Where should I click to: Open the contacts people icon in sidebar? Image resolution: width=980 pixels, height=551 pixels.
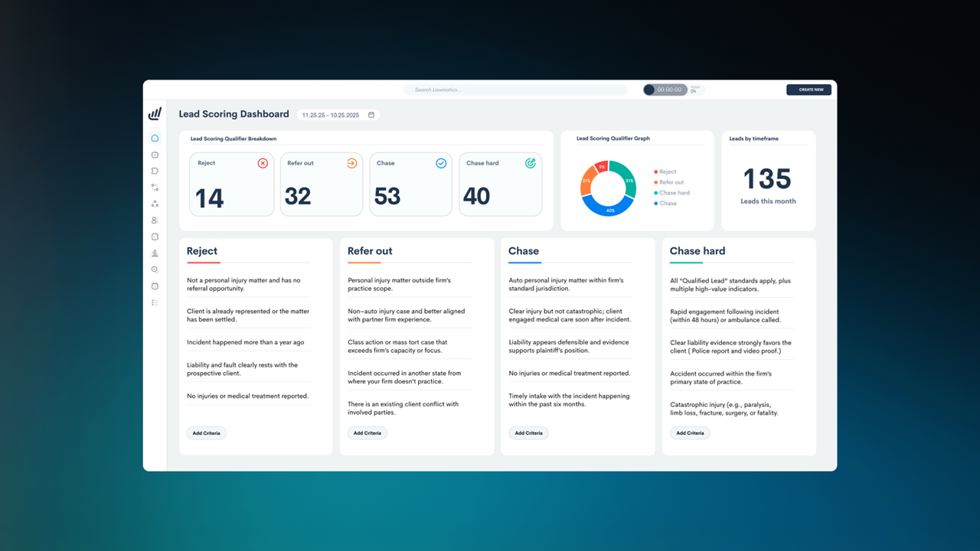point(155,220)
